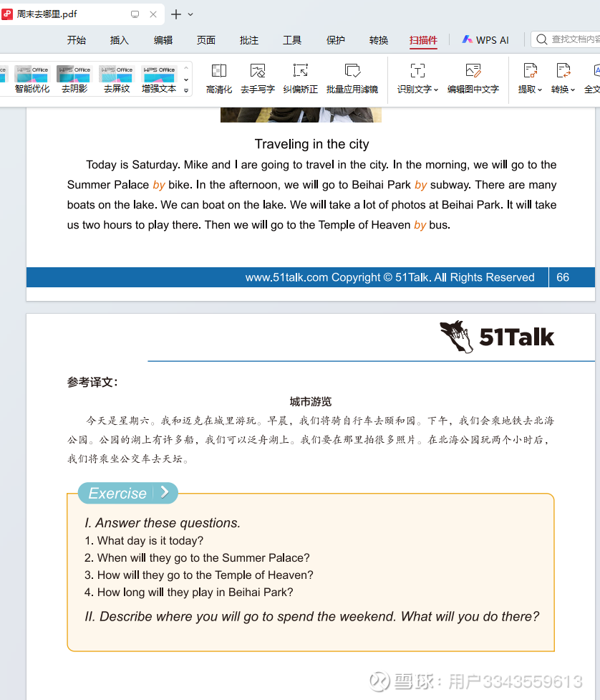Image resolution: width=600 pixels, height=700 pixels.
Task: Click question about the Summer Palace
Action: [x=197, y=557]
